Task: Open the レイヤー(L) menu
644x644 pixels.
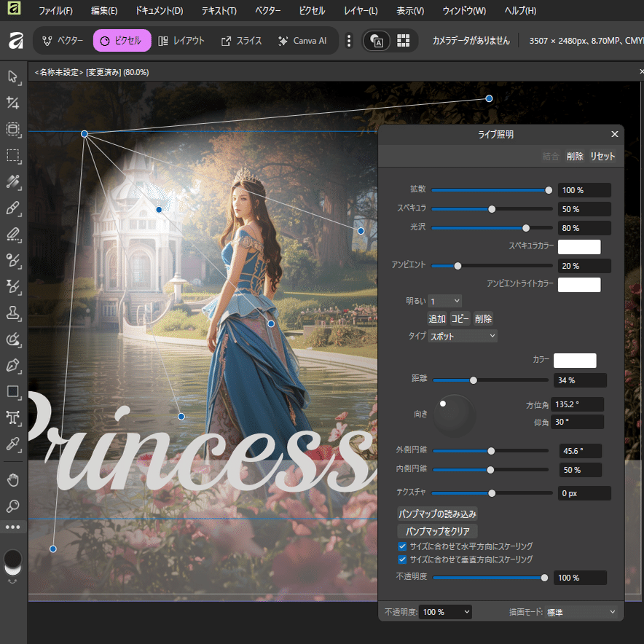Action: (361, 11)
